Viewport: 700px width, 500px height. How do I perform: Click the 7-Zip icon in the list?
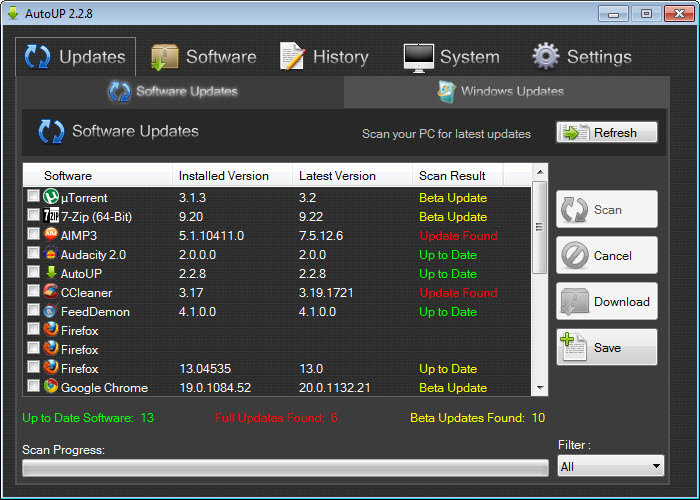[51, 216]
